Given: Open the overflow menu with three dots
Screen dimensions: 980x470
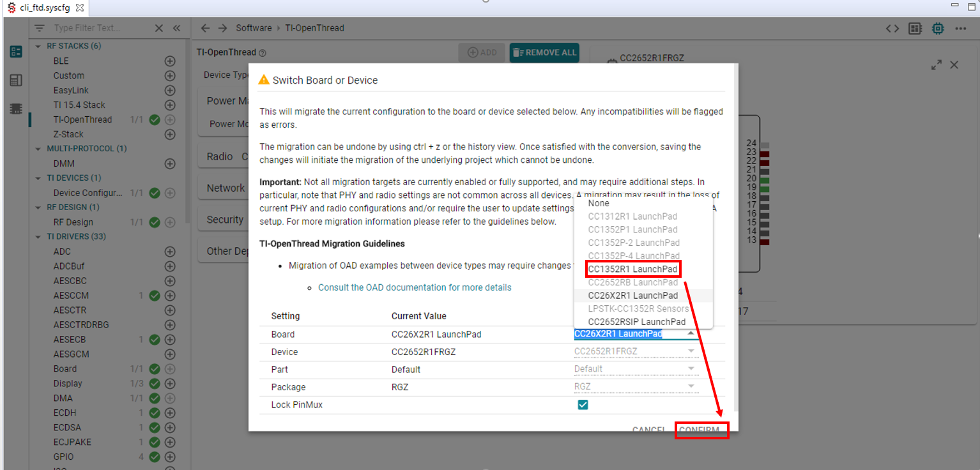Looking at the screenshot, I should pos(961,28).
